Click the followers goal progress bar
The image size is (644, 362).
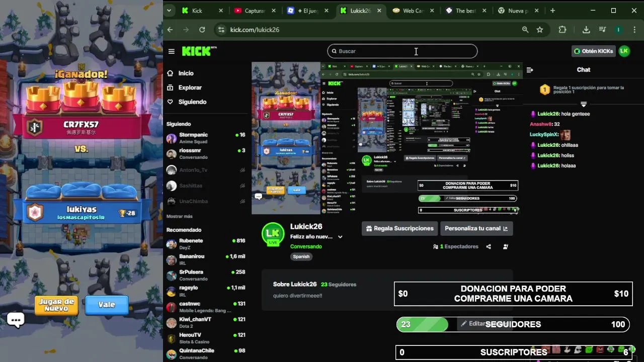[x=513, y=324]
